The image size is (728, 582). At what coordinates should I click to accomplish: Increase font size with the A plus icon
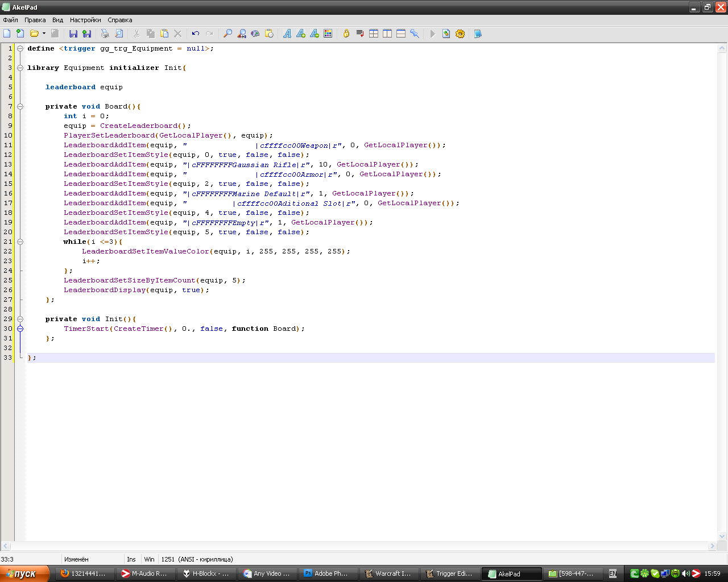pos(301,34)
